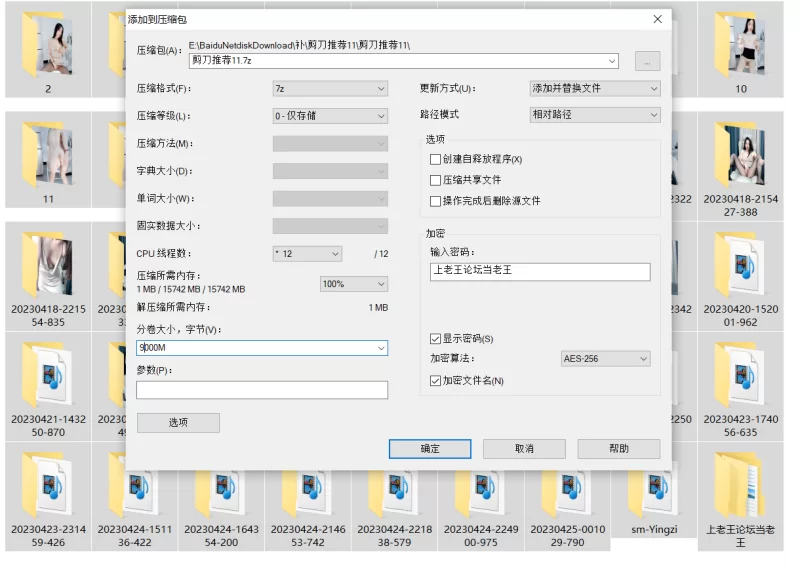Click the 帮助 button

[x=618, y=449]
